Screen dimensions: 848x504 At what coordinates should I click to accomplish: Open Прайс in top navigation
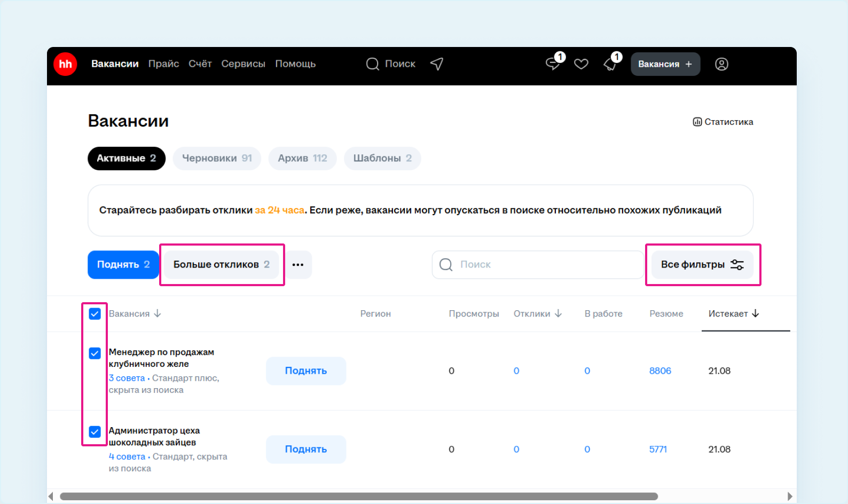163,64
